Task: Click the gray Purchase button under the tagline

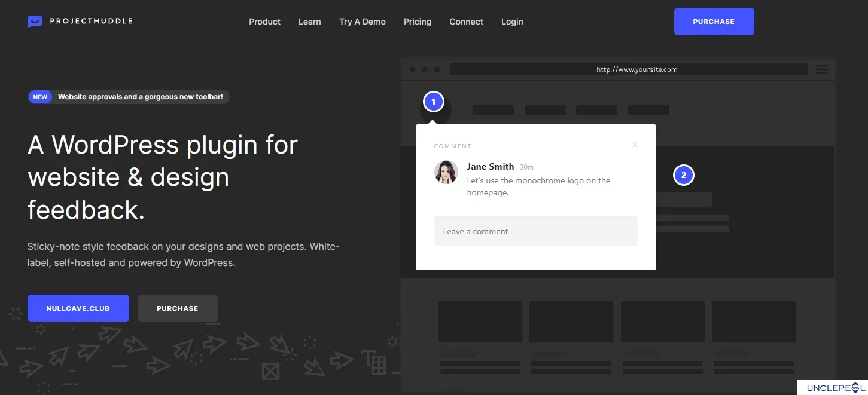Action: (x=178, y=308)
